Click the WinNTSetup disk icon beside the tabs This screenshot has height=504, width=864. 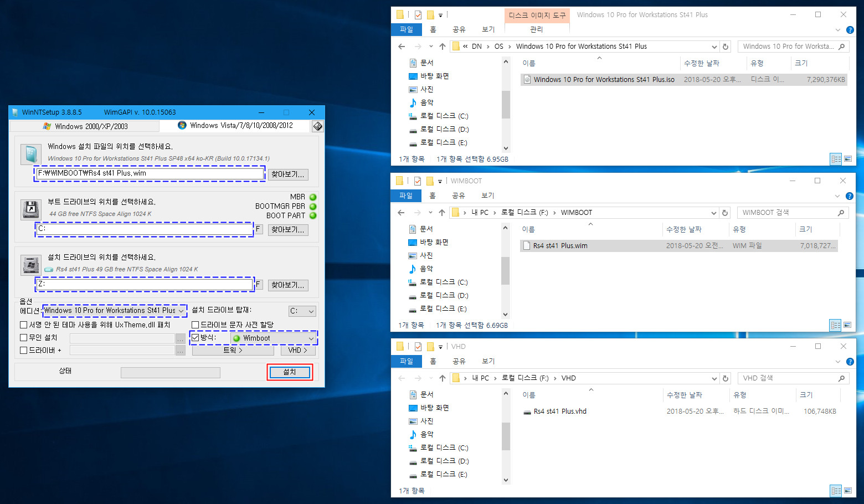coord(317,126)
